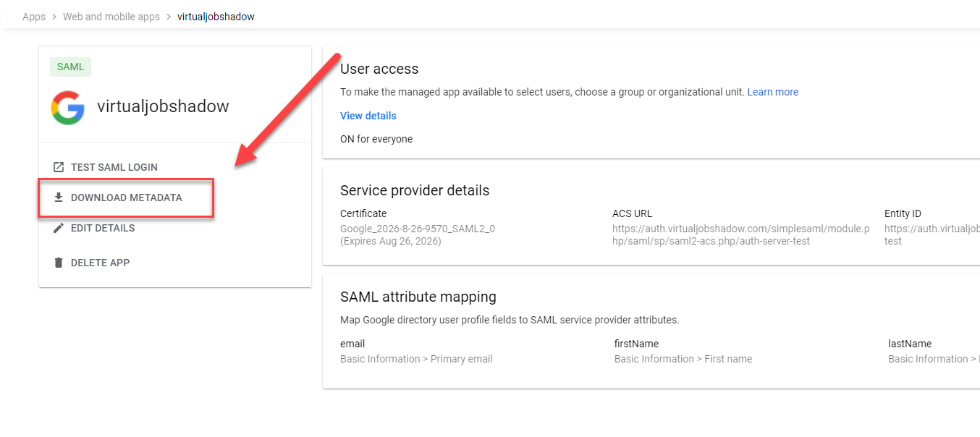
Task: Open the Service provider details card heading
Action: (x=415, y=190)
